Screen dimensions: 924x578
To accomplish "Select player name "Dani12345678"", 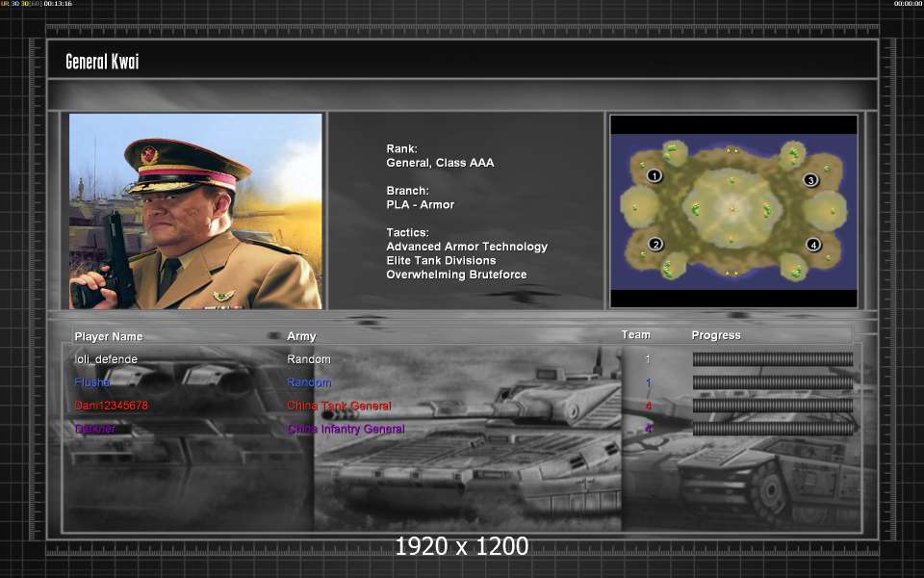I will (x=112, y=406).
